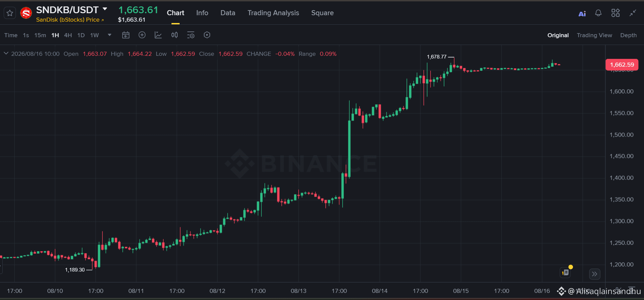This screenshot has width=644, height=300.
Task: Select the 1D interval
Action: [81, 35]
